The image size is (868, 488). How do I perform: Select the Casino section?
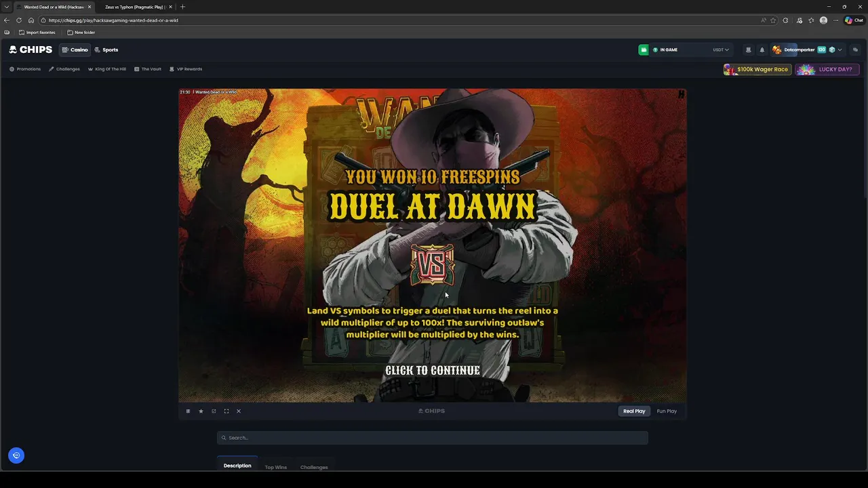tap(75, 49)
